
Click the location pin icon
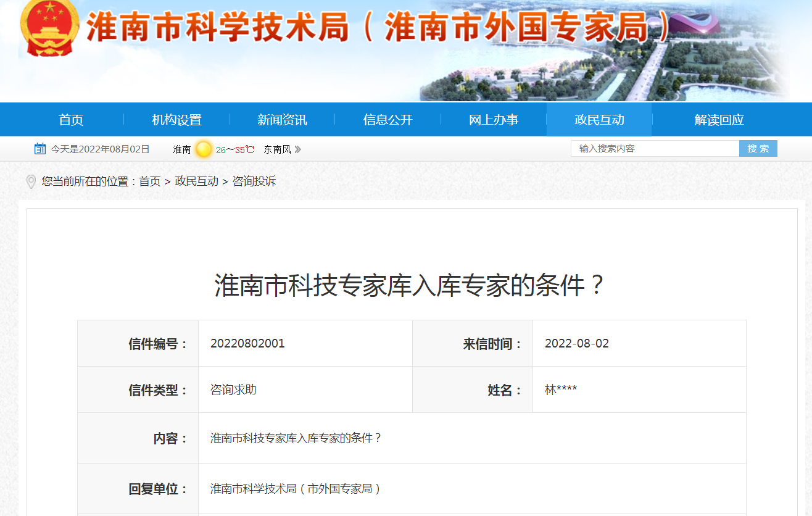pyautogui.click(x=31, y=181)
